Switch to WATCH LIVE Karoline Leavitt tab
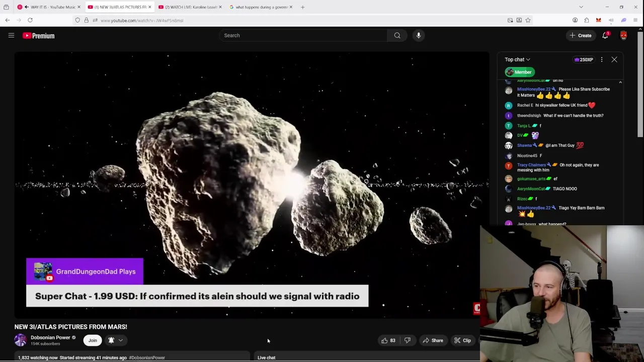644x362 pixels. click(189, 7)
